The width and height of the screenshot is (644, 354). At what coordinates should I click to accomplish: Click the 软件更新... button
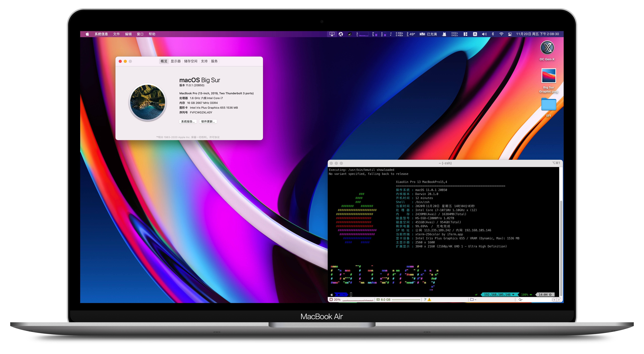click(208, 121)
